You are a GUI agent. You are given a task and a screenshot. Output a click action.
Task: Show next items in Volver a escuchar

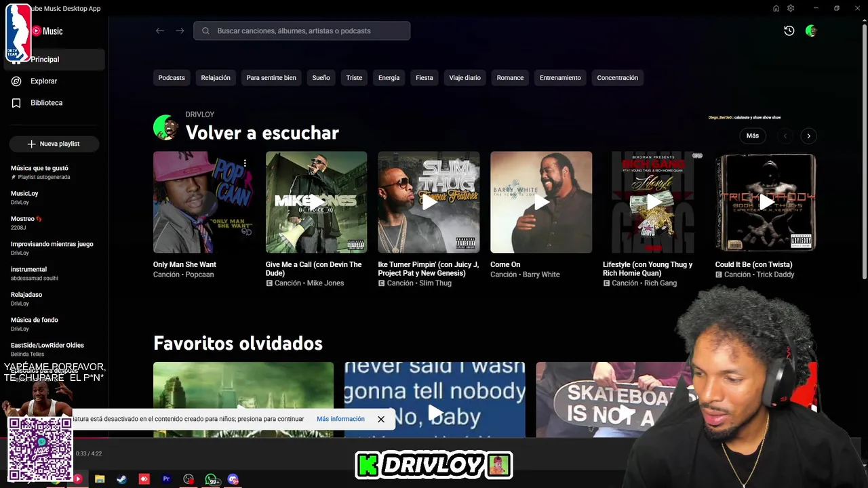pyautogui.click(x=808, y=136)
